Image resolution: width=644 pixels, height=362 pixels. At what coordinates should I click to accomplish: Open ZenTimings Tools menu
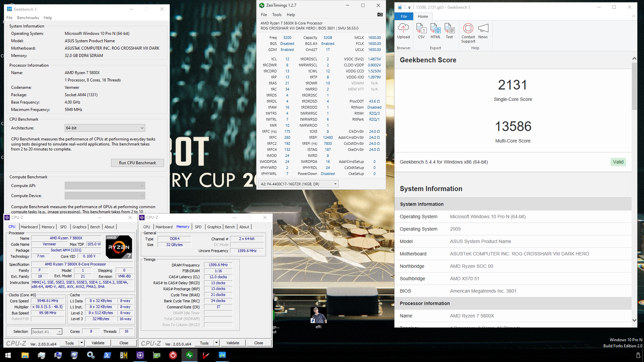click(277, 15)
